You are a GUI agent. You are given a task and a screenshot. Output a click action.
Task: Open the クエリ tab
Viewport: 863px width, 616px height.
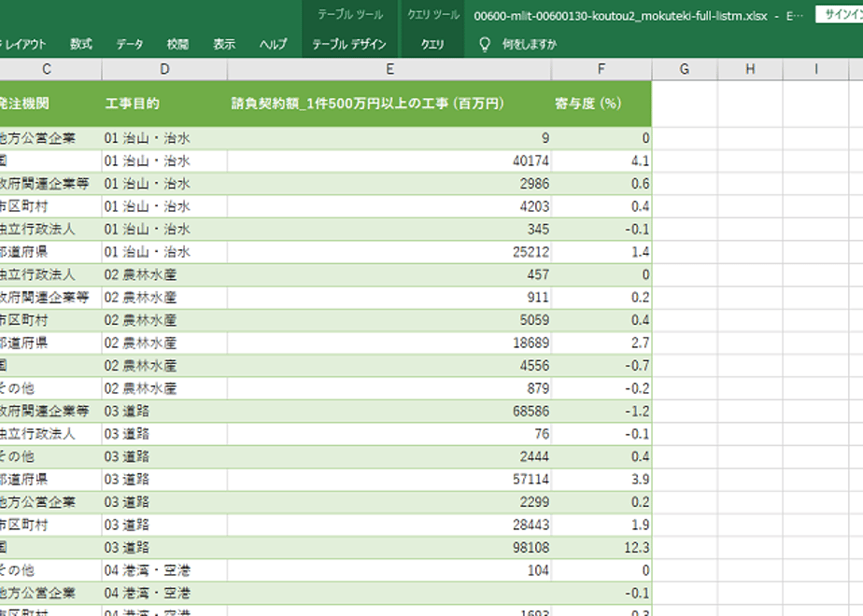432,44
